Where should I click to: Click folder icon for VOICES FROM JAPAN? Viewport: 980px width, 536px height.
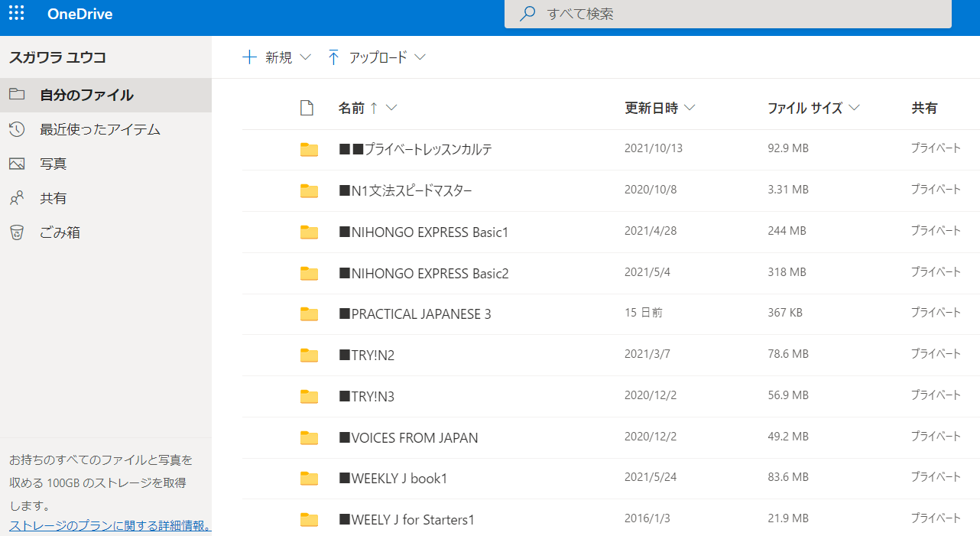(309, 437)
